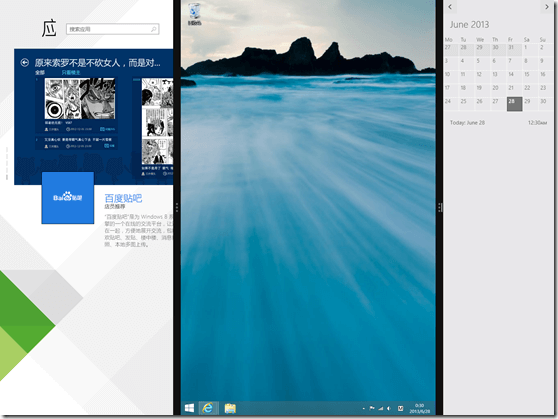
Task: Open the Windows Start button on taskbar
Action: [x=190, y=408]
